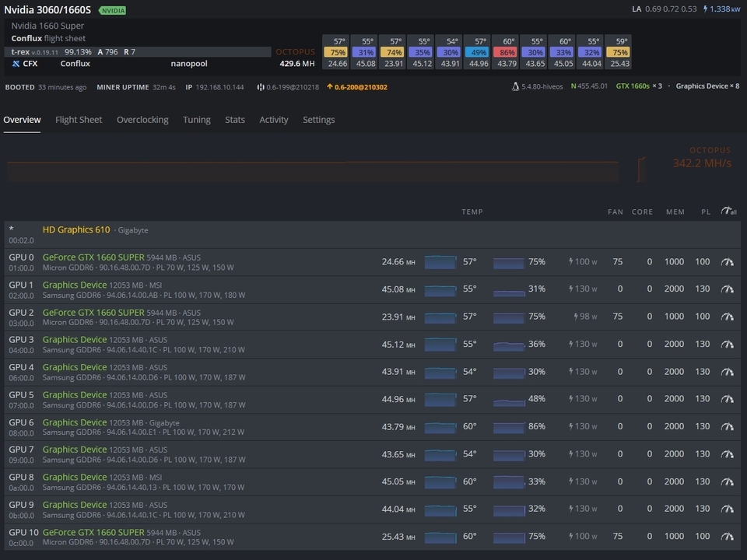The height and width of the screenshot is (560, 747).
Task: Click the memory clock 2000 for GPU 9
Action: pos(674,509)
